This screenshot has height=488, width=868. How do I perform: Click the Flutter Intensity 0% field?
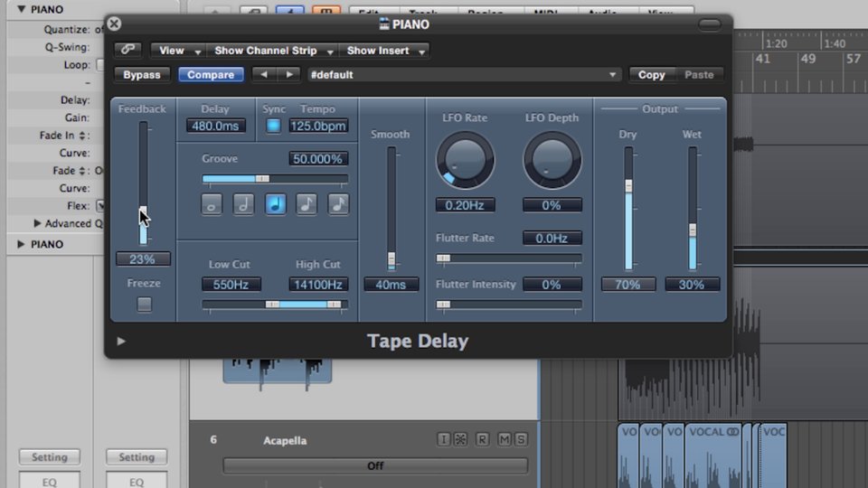[552, 285]
